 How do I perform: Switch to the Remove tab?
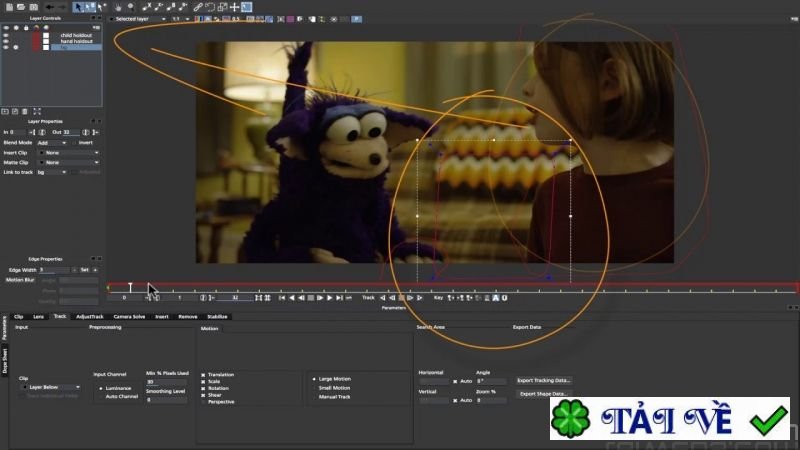click(x=188, y=317)
